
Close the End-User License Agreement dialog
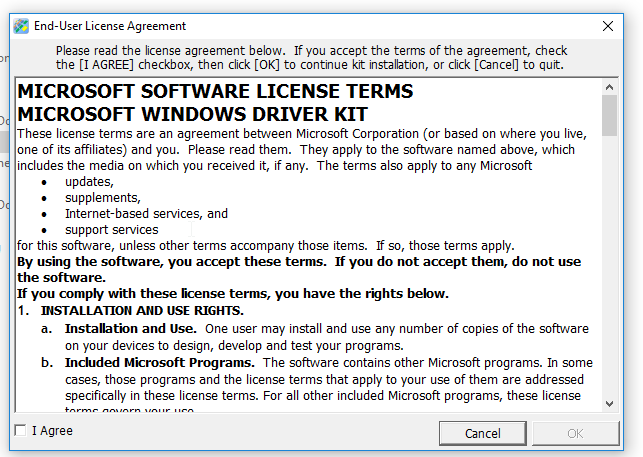(608, 26)
